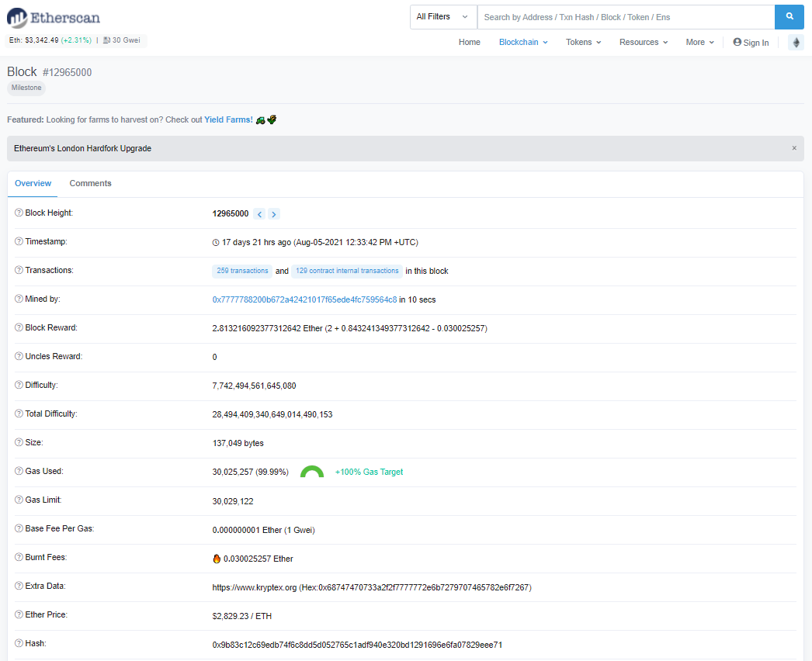Click the Etherscan logo

(54, 17)
